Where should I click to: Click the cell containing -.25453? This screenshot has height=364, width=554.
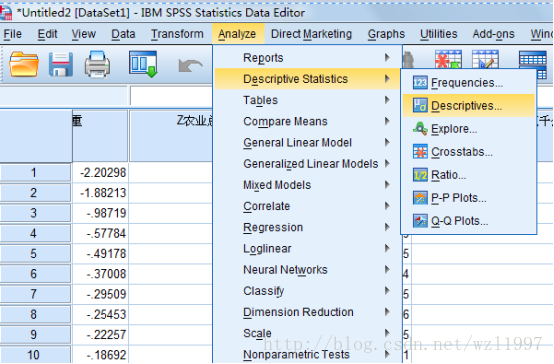[100, 314]
